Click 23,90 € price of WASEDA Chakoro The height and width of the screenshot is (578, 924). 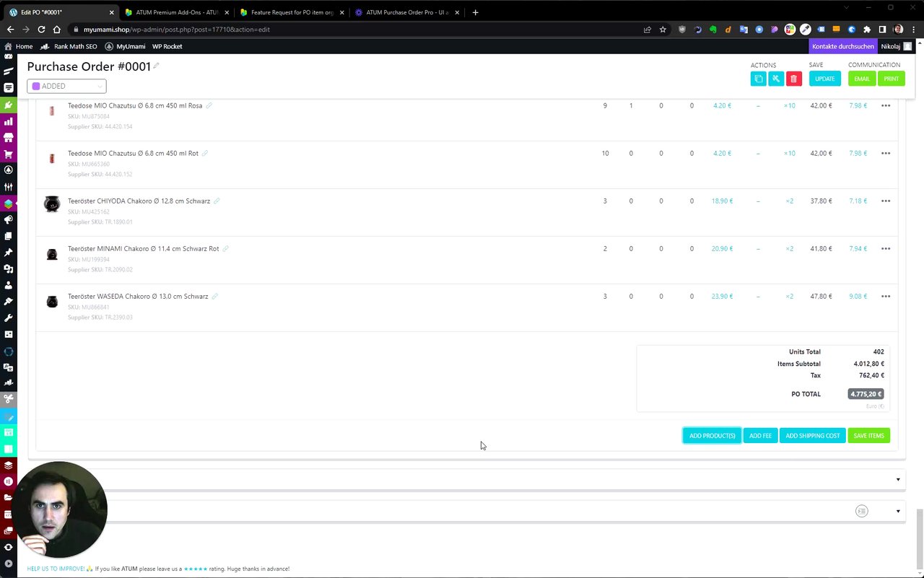tap(722, 296)
